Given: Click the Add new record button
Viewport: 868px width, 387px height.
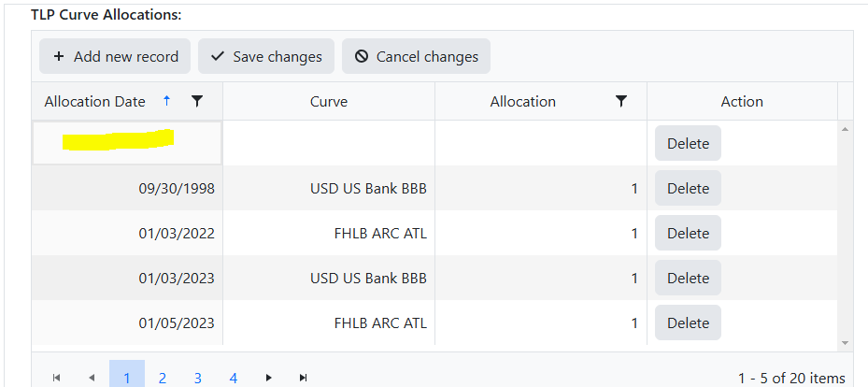Looking at the screenshot, I should point(115,56).
